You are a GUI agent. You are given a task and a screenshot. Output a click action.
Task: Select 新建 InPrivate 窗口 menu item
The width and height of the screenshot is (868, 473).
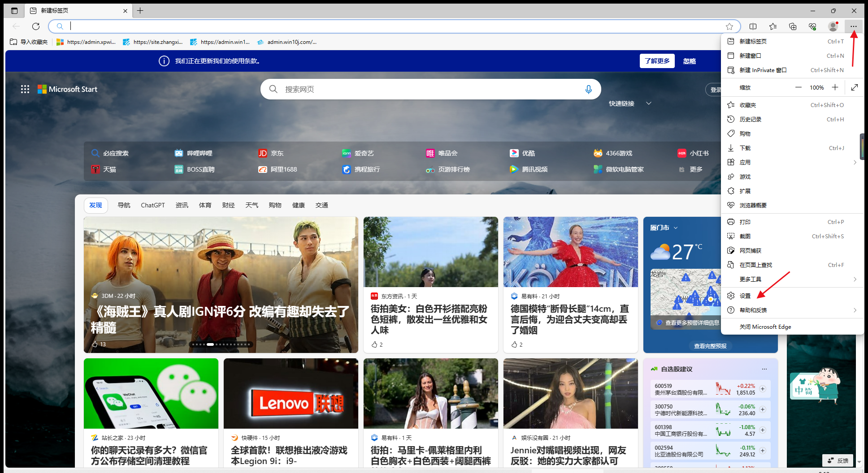tap(792, 70)
